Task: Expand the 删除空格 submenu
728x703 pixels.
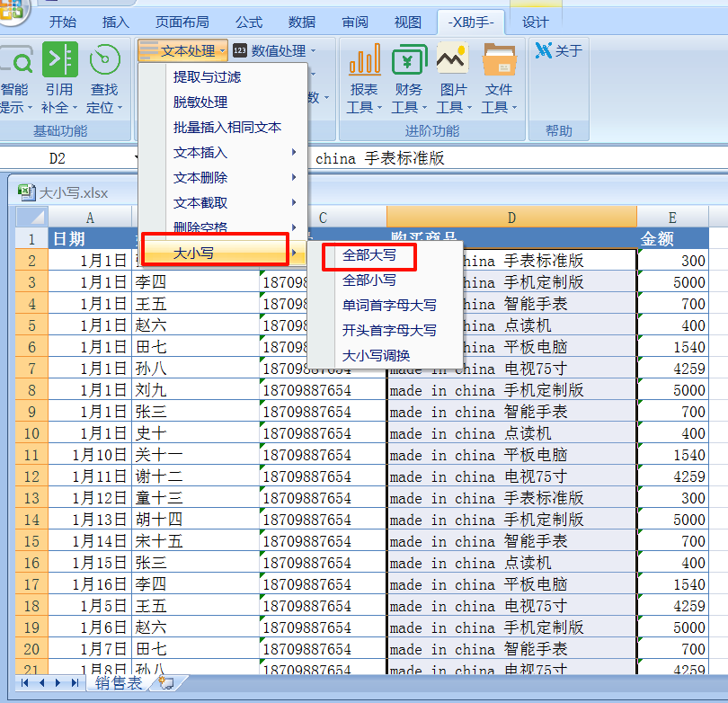Action: coord(223,227)
